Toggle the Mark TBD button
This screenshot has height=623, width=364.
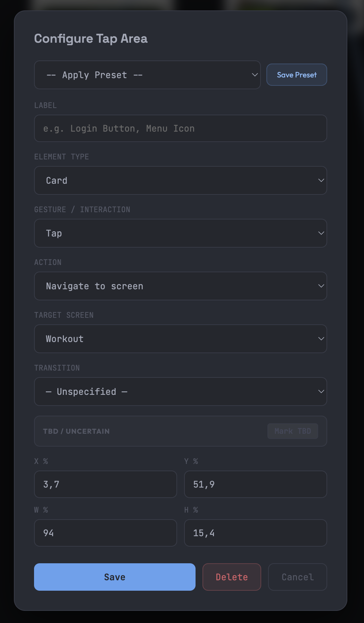coord(292,431)
